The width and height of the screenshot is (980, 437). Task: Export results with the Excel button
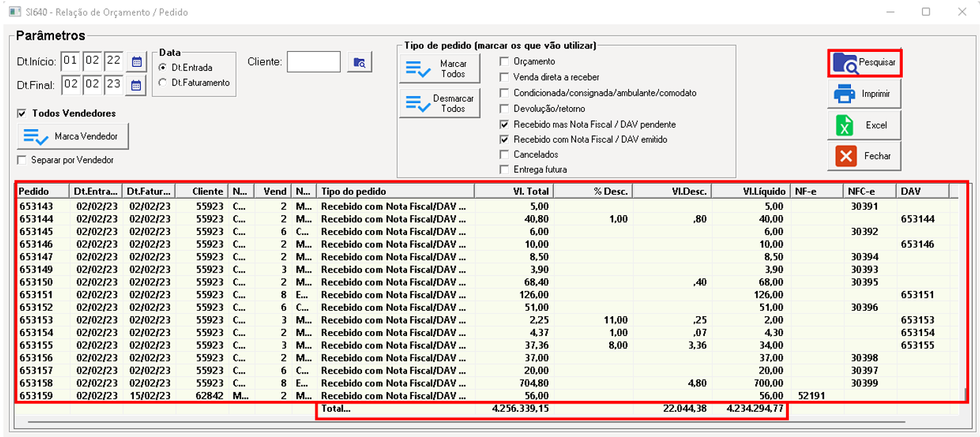pyautogui.click(x=864, y=125)
